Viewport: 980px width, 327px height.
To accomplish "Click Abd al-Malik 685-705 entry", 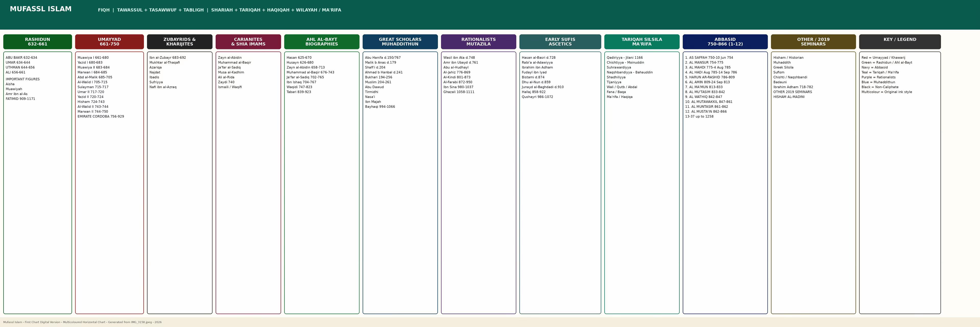I will (x=95, y=77).
